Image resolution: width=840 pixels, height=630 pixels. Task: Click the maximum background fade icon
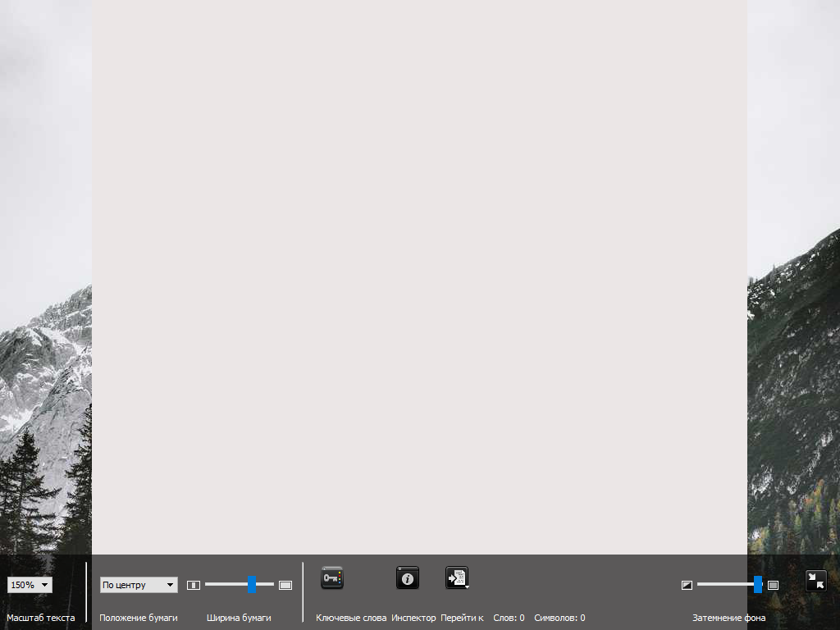tap(773, 585)
